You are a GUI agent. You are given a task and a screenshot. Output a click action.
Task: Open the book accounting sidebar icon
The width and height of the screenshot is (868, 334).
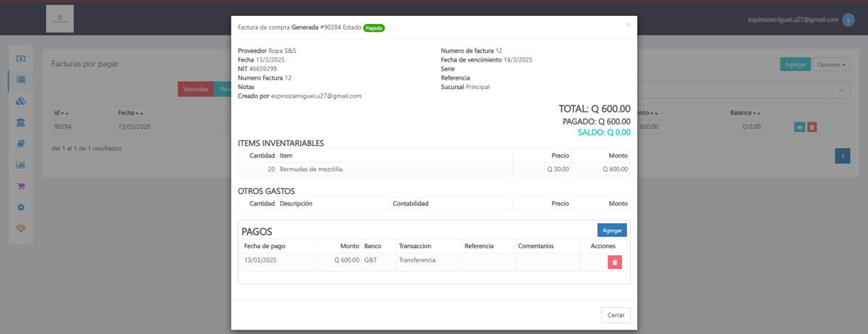point(21,143)
